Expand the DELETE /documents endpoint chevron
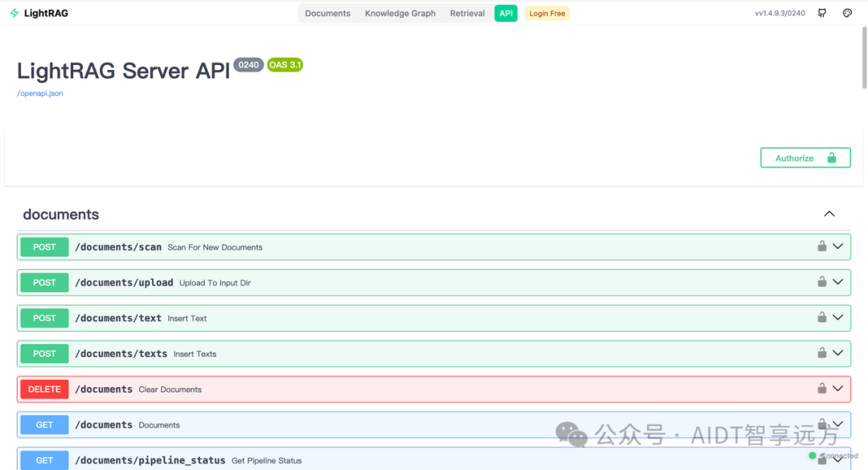This screenshot has width=868, height=470. (x=838, y=388)
